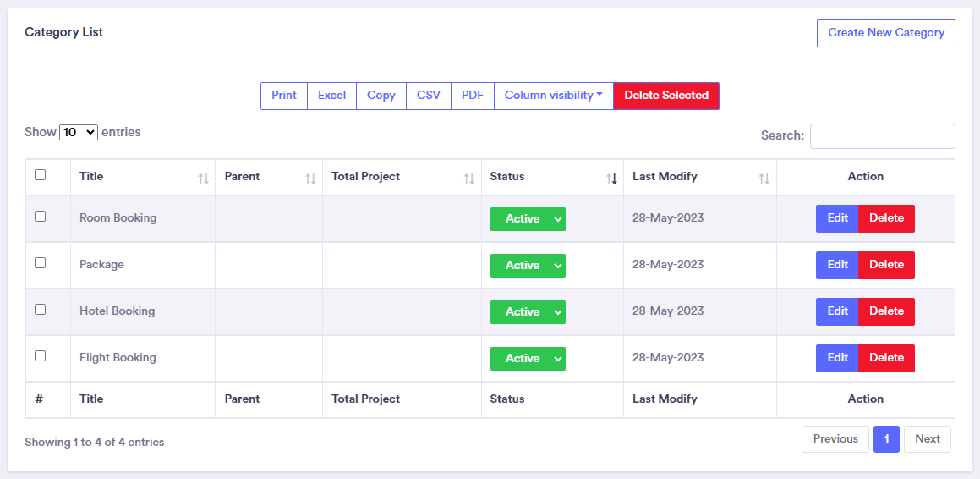
Task: Change Status dropdown for Room Booking
Action: 528,219
